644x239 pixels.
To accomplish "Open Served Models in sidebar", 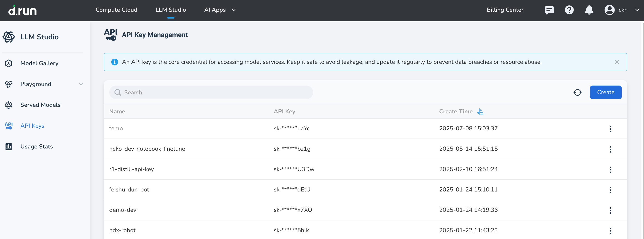I will coord(40,105).
